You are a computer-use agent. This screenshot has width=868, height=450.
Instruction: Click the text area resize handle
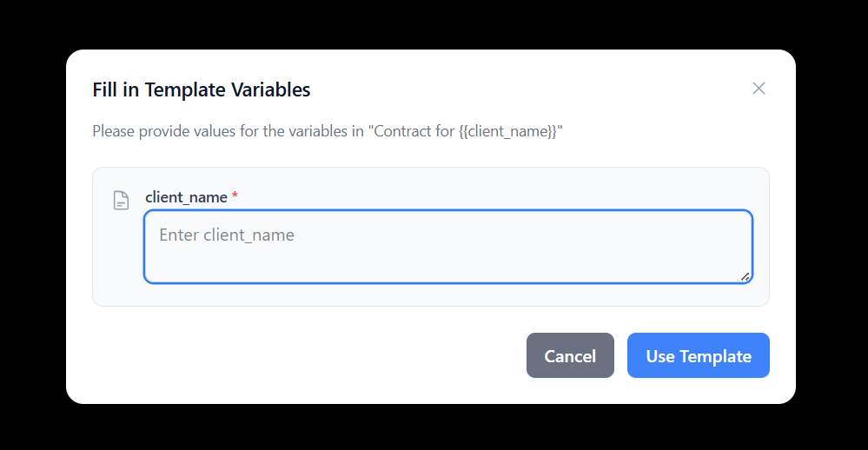745,276
